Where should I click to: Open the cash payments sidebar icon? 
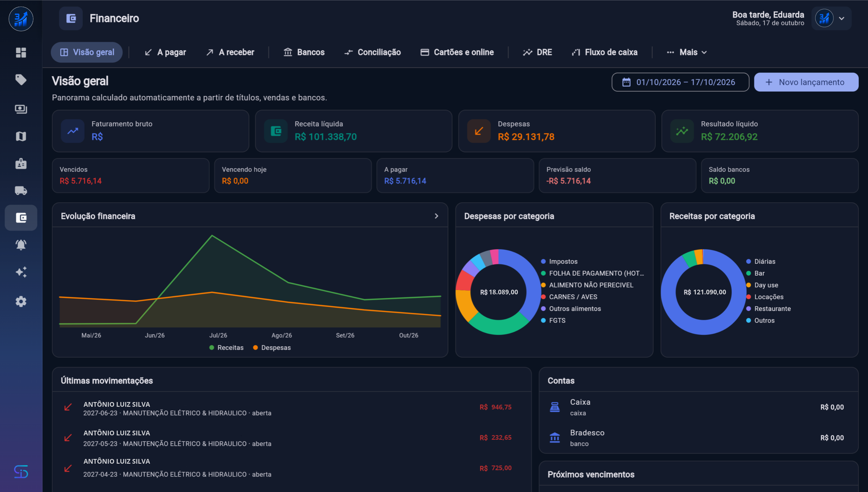21,109
